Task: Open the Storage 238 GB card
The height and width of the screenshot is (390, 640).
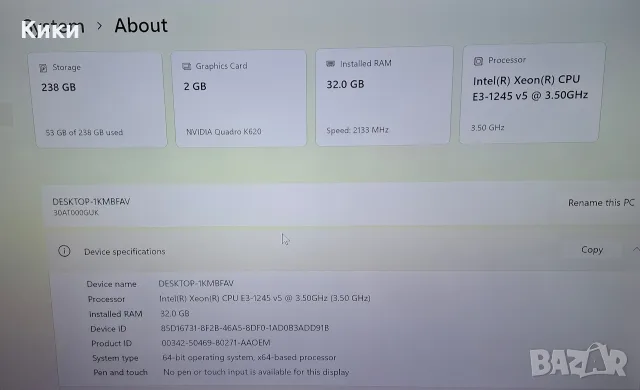Action: (x=98, y=99)
